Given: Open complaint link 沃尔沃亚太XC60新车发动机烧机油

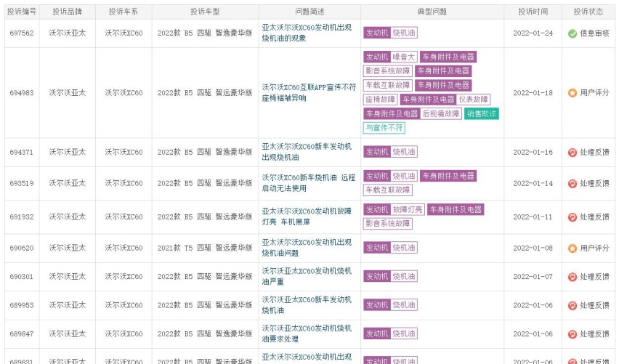Looking at the screenshot, I should 307,304.
